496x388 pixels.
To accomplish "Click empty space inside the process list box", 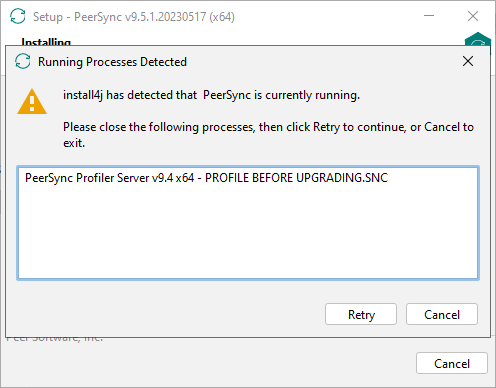I will (x=248, y=233).
